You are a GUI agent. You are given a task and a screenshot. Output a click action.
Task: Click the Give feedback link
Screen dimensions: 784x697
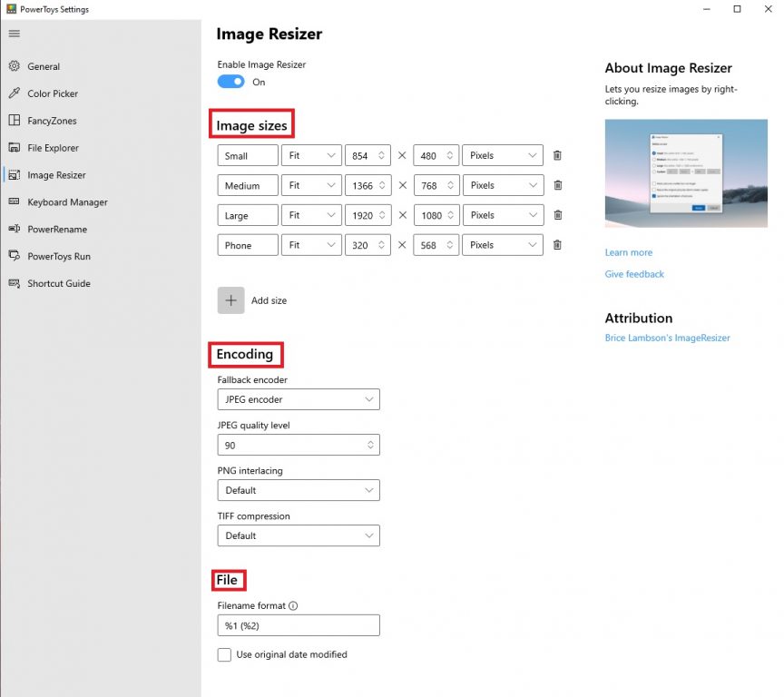pyautogui.click(x=634, y=274)
